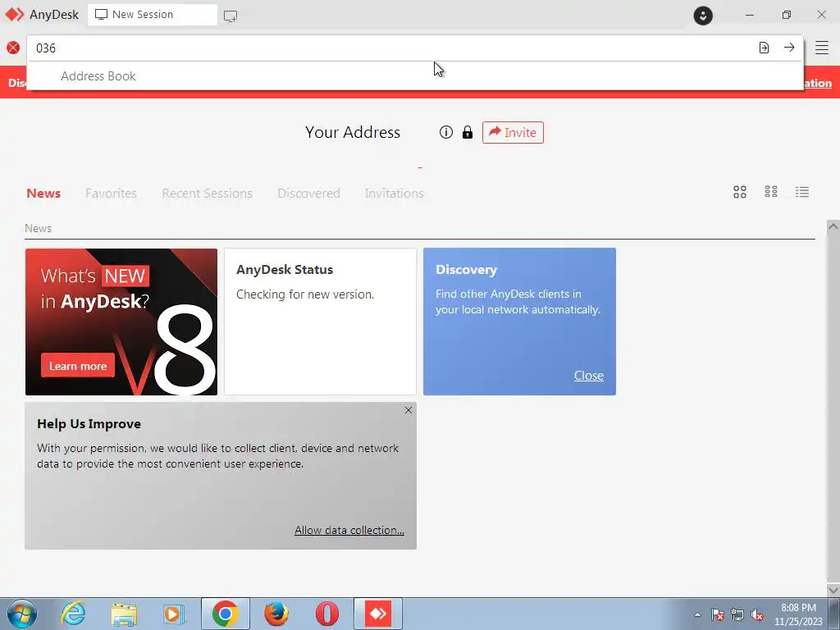Click the scrollbar up arrow
The width and height of the screenshot is (840, 630).
833,226
